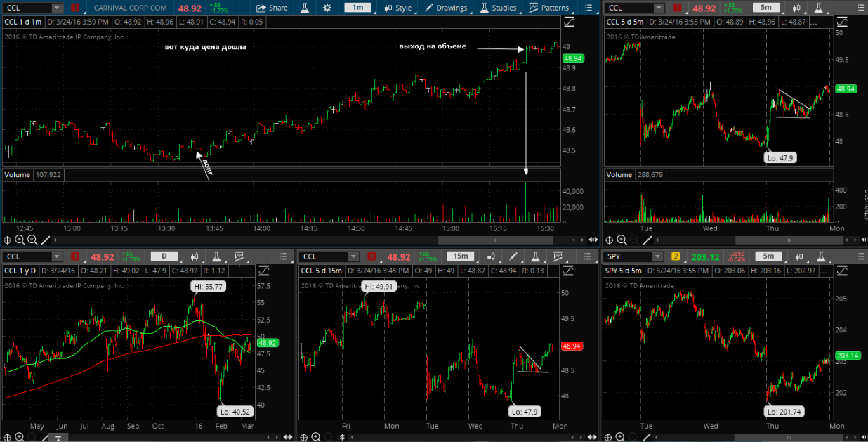Open the Studies flask icon on daily chart
The height and width of the screenshot is (442, 868).
pyautogui.click(x=216, y=256)
